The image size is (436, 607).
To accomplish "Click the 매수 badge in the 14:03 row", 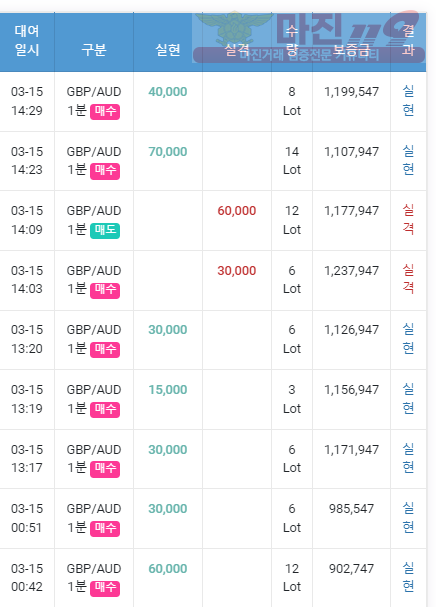I will pos(105,290).
